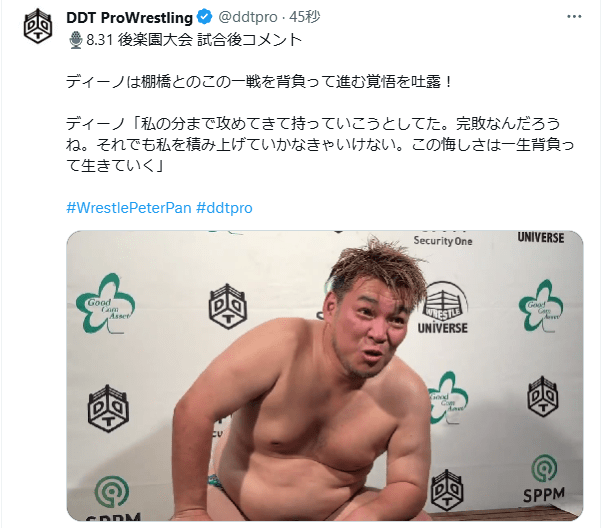Click the 8.31 後楽園大会 試合後コメント headline
602x528 pixels.
click(x=194, y=40)
